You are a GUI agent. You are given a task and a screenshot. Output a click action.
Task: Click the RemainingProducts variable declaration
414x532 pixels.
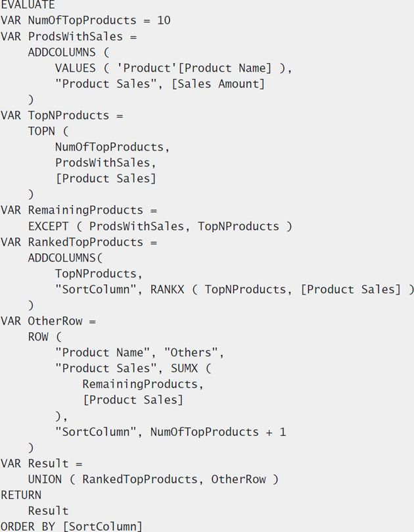point(85,210)
